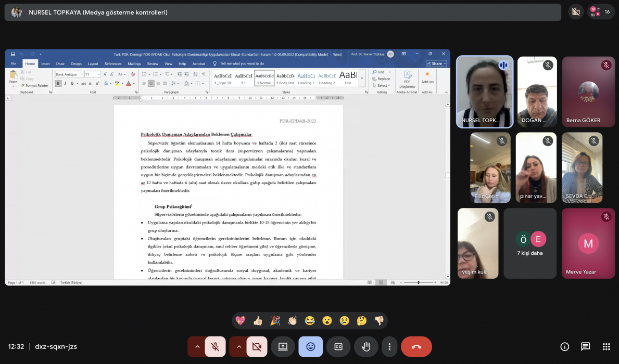The height and width of the screenshot is (364, 619).
Task: Open meeting details info icon
Action: click(x=564, y=347)
